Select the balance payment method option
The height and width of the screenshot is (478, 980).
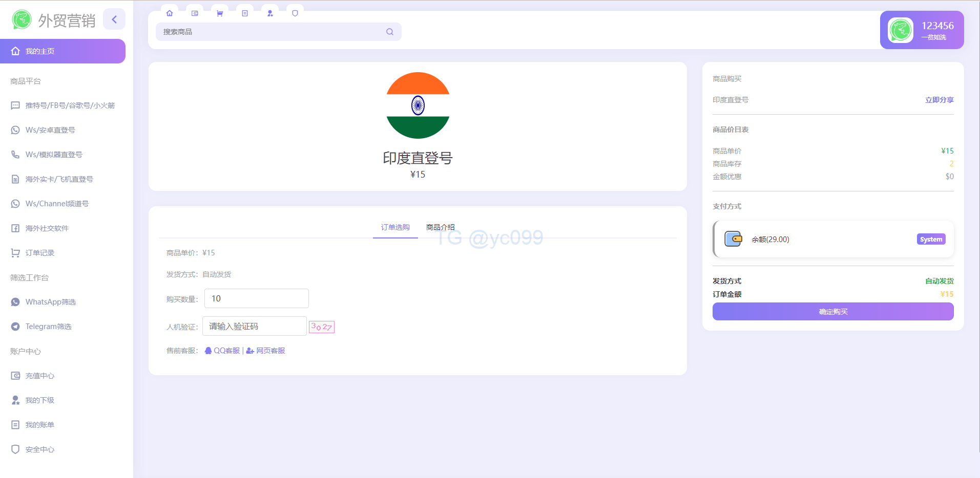point(833,239)
